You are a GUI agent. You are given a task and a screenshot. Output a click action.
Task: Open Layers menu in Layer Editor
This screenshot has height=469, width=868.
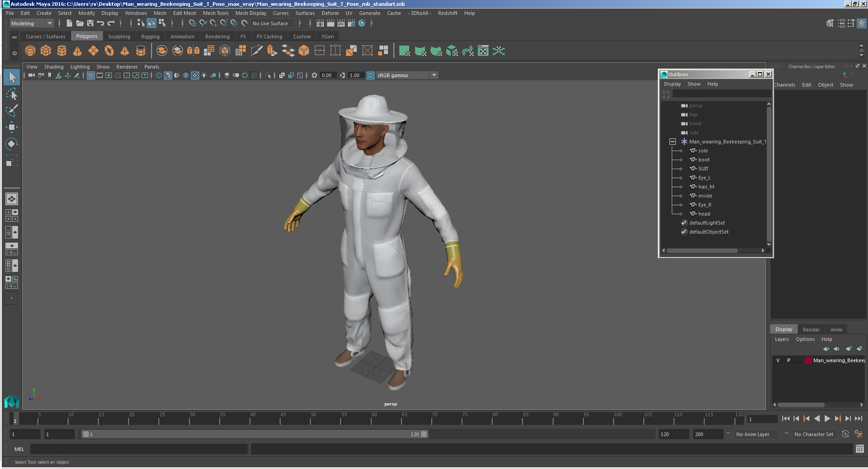click(x=782, y=339)
